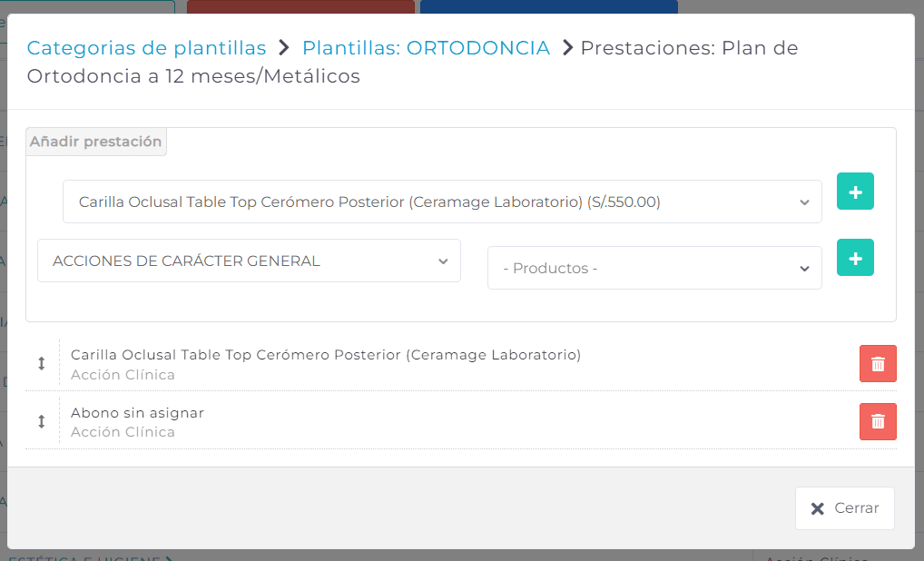
Task: Add the selected Carilla Oclusal prestación
Action: tap(855, 192)
